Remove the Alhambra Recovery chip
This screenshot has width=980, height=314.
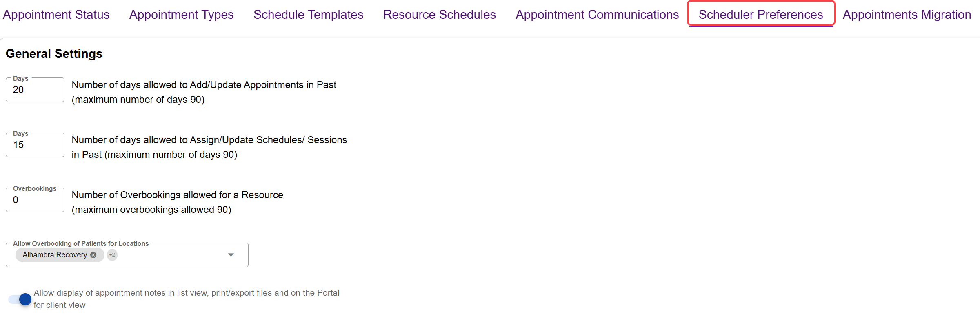pyautogui.click(x=93, y=255)
